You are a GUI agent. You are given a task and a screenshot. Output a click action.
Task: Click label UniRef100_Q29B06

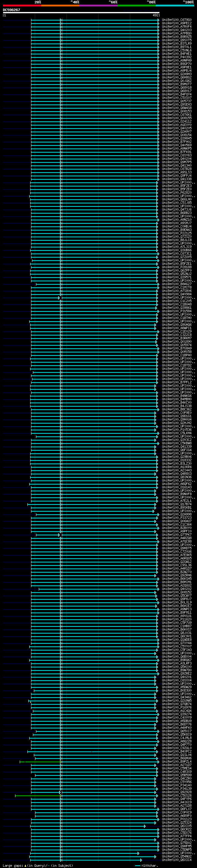pyautogui.click(x=177, y=457)
